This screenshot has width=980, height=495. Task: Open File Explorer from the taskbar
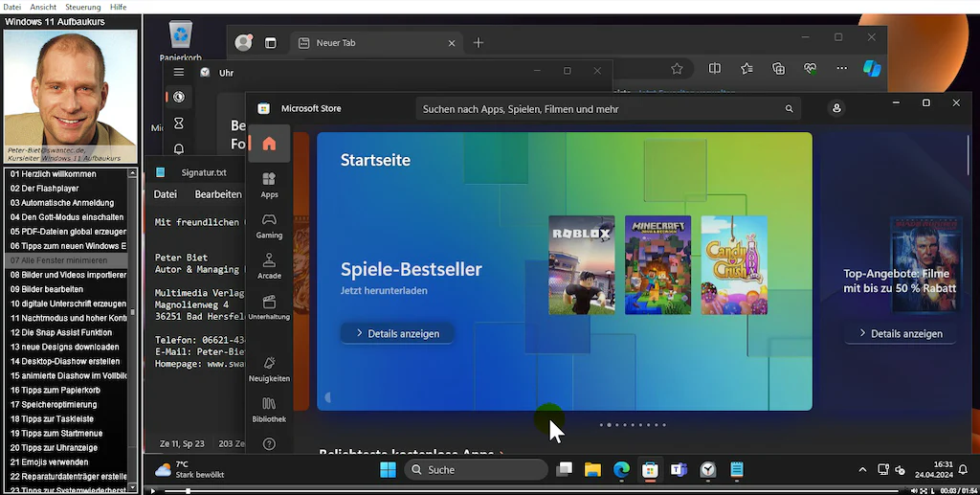tap(592, 469)
